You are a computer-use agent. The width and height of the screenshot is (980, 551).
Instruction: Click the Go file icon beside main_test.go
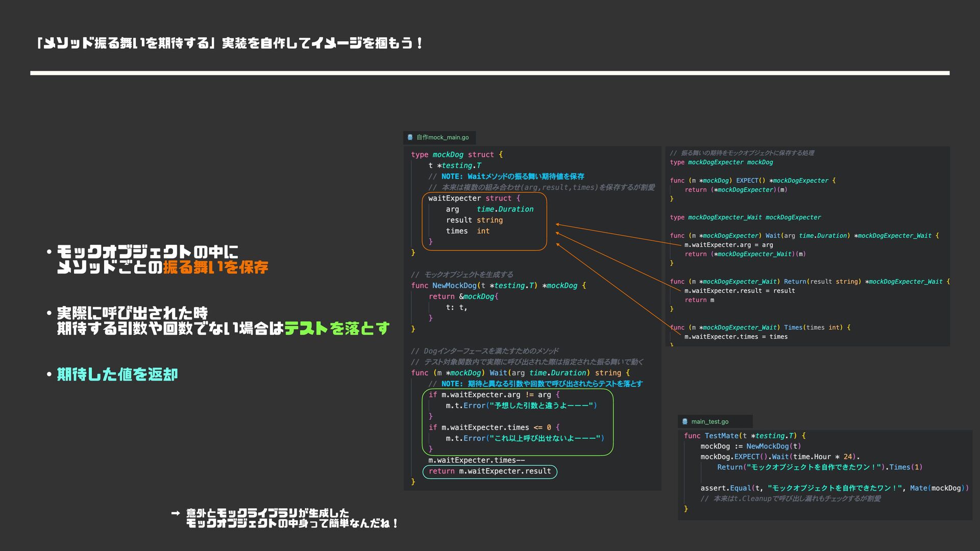685,421
